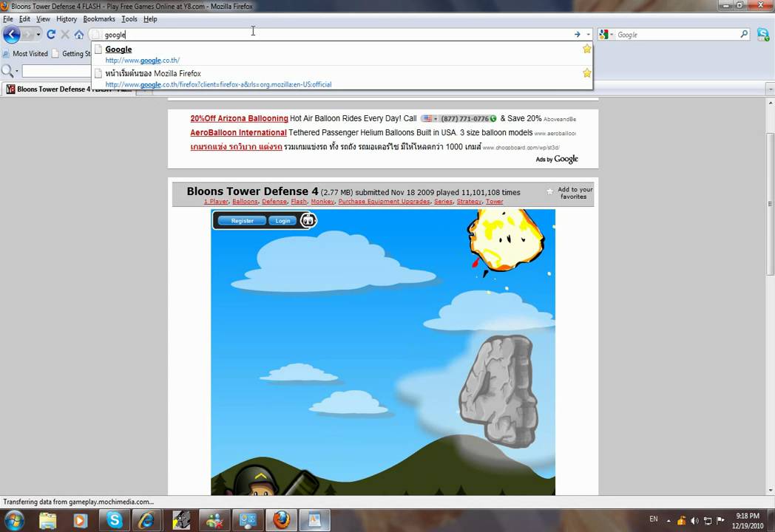This screenshot has height=532, width=775.
Task: Click the 'Ads by Google' label
Action: coord(557,159)
